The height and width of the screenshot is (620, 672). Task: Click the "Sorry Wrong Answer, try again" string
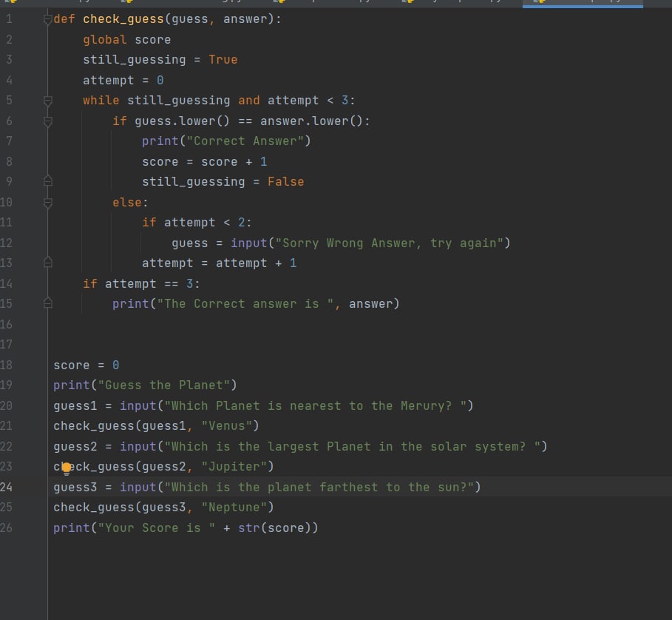pos(389,243)
